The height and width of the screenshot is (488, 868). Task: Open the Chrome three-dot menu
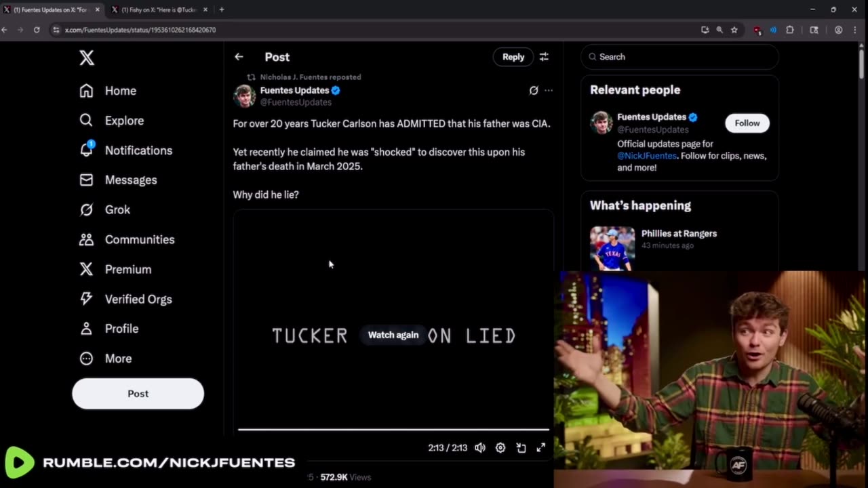[x=856, y=30]
